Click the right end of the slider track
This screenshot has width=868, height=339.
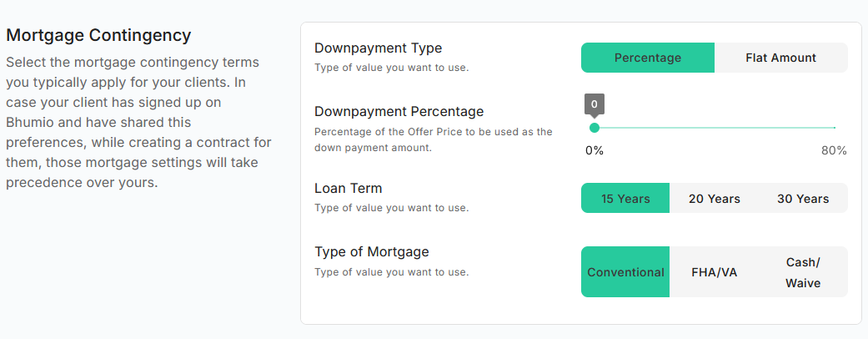pos(833,128)
